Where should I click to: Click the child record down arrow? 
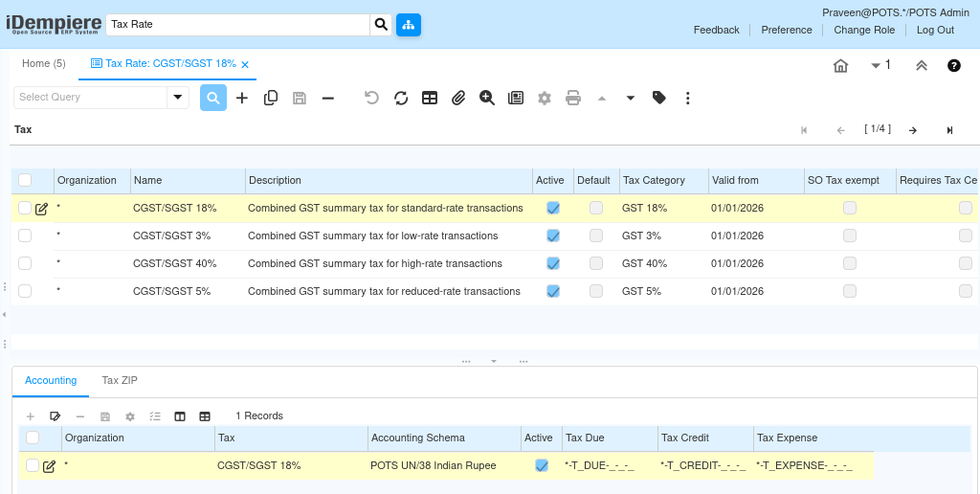coord(630,98)
